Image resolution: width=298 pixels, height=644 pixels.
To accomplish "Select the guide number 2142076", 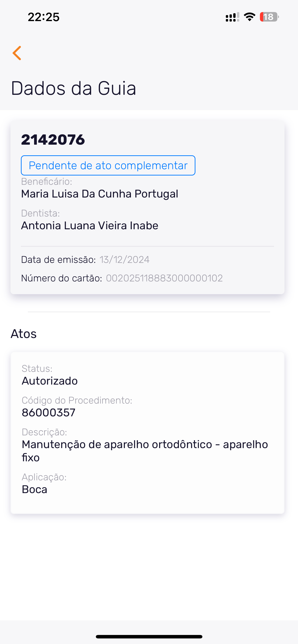I will pos(53,140).
